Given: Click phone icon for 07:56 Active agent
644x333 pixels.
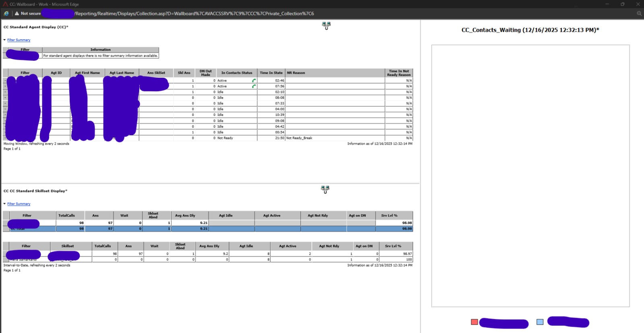Looking at the screenshot, I should tap(254, 86).
